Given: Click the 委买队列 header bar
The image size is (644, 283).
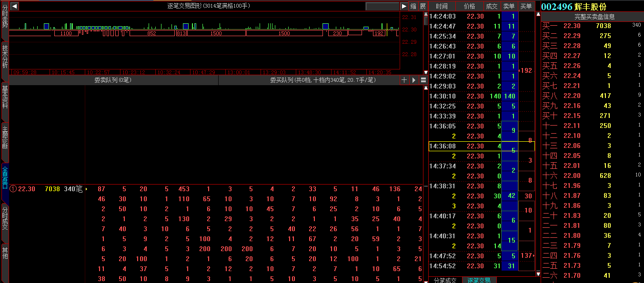Looking at the screenshot, I should click(309, 80).
